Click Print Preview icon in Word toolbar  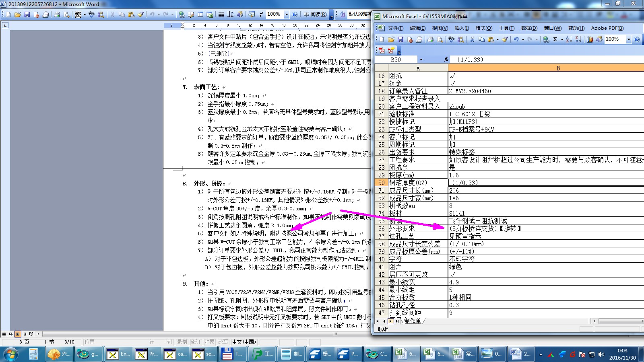click(x=66, y=14)
